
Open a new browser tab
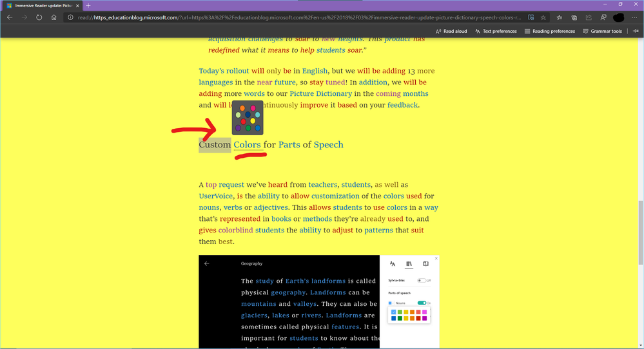[x=88, y=6]
